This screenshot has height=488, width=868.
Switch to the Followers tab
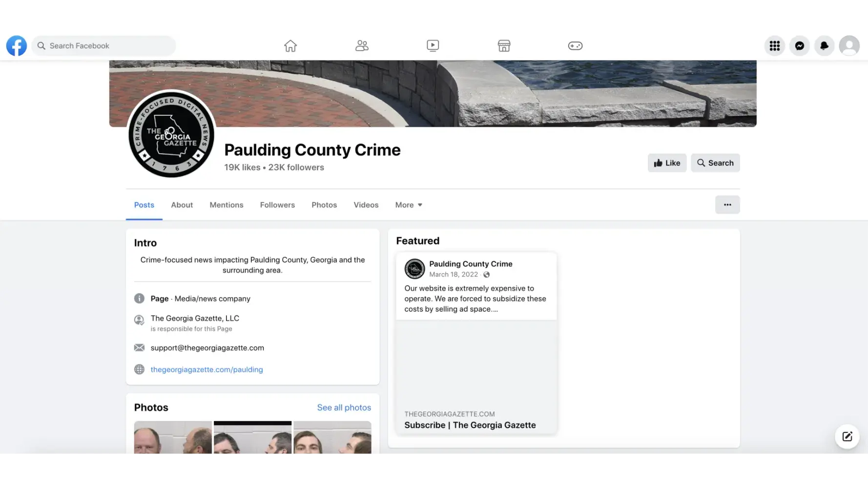(277, 205)
